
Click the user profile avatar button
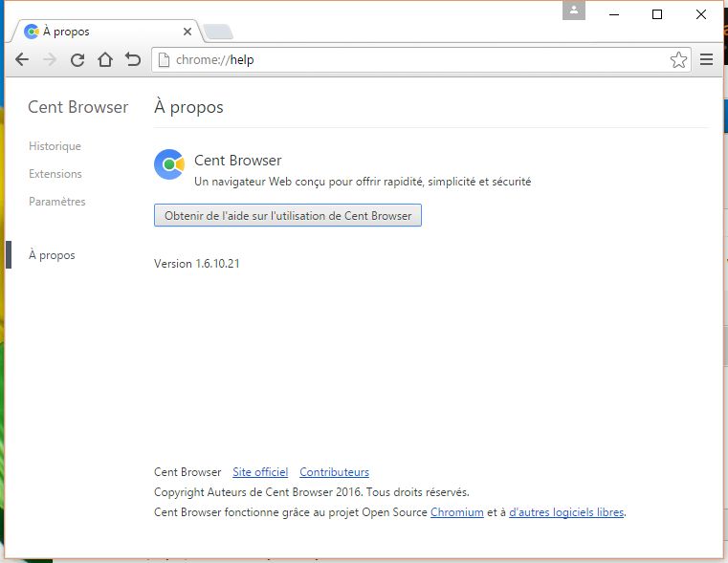click(574, 11)
